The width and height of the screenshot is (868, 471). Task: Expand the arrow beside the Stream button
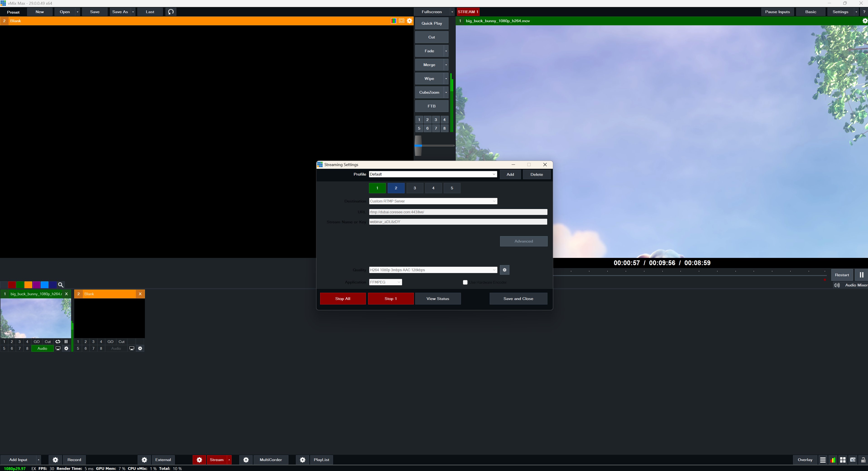pyautogui.click(x=229, y=459)
